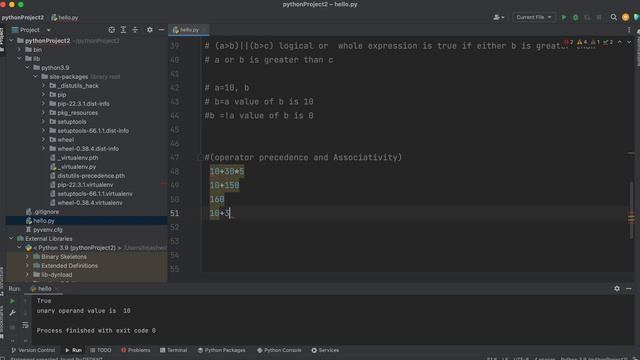
Task: Expand all in Project tool window
Action: 123,30
